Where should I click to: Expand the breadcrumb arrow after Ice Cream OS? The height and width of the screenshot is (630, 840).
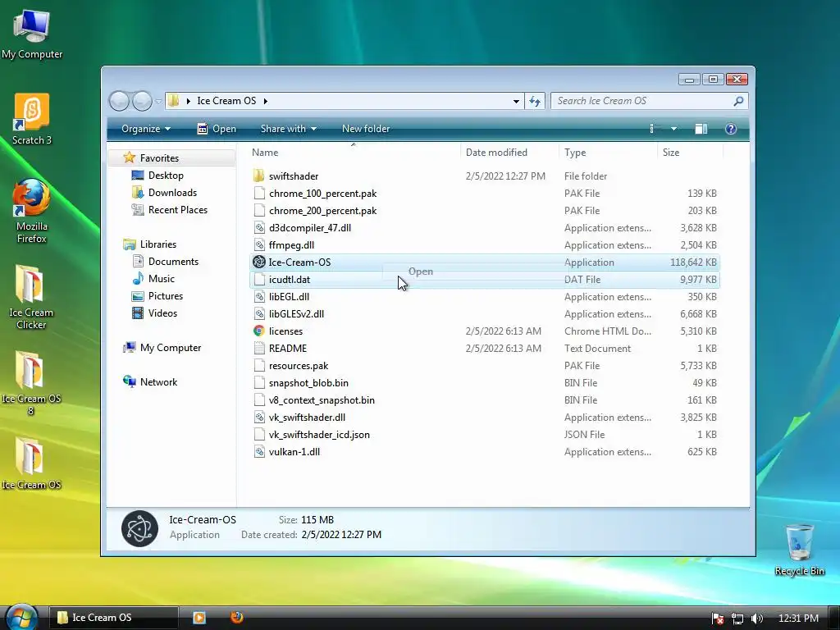click(x=265, y=101)
